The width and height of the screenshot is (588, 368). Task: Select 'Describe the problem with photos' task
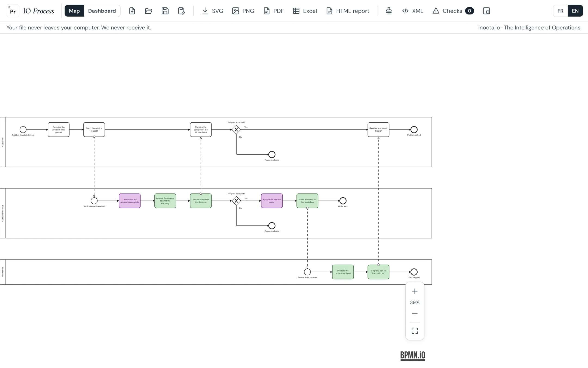click(x=59, y=130)
